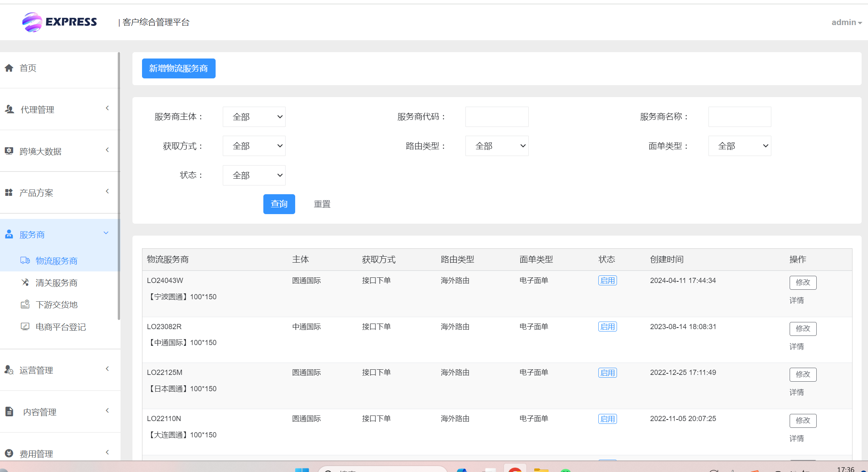Screen dimensions: 868x472
Task: Click the 产品方案 grid icon
Action: pyautogui.click(x=9, y=193)
